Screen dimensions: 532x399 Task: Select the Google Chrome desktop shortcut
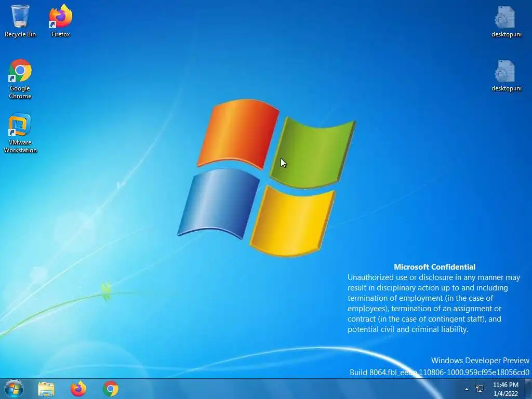(20, 79)
